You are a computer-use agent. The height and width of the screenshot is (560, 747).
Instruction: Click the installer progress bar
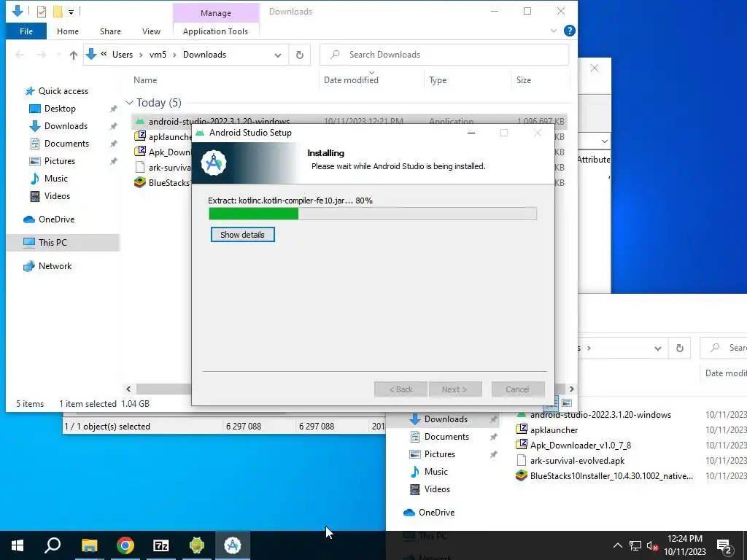pyautogui.click(x=373, y=214)
